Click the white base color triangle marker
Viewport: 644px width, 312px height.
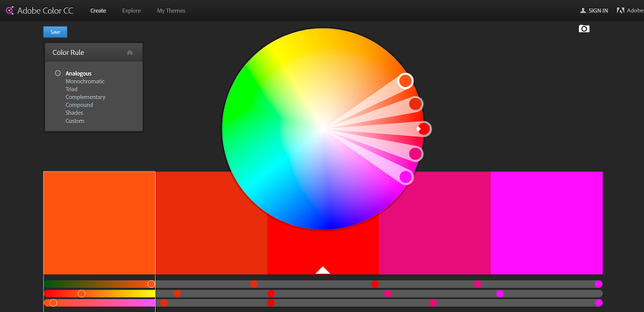tap(323, 270)
